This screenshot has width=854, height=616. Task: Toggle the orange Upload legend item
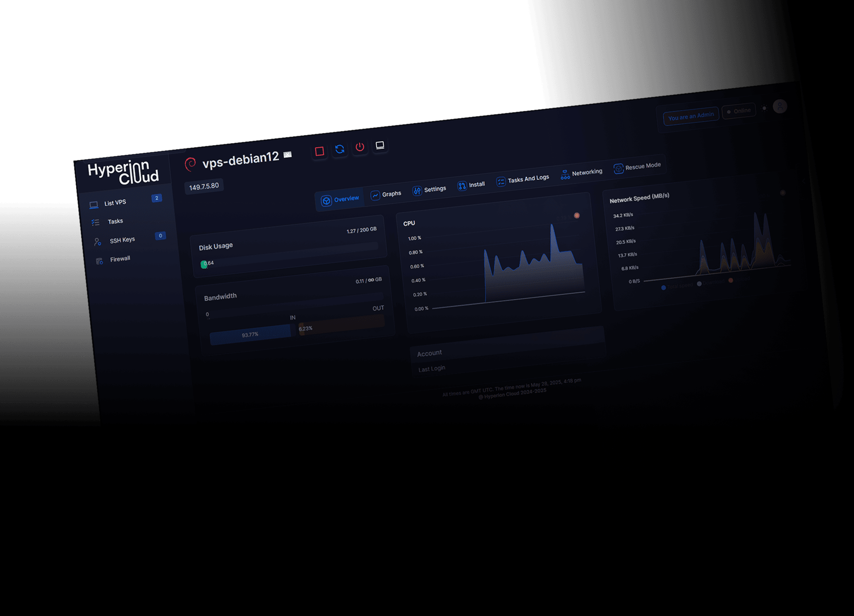click(x=740, y=279)
